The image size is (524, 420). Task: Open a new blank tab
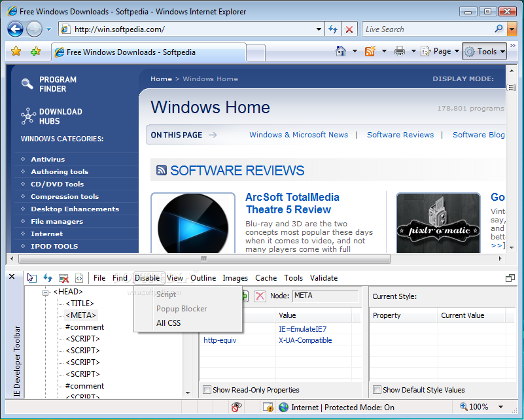(256, 53)
